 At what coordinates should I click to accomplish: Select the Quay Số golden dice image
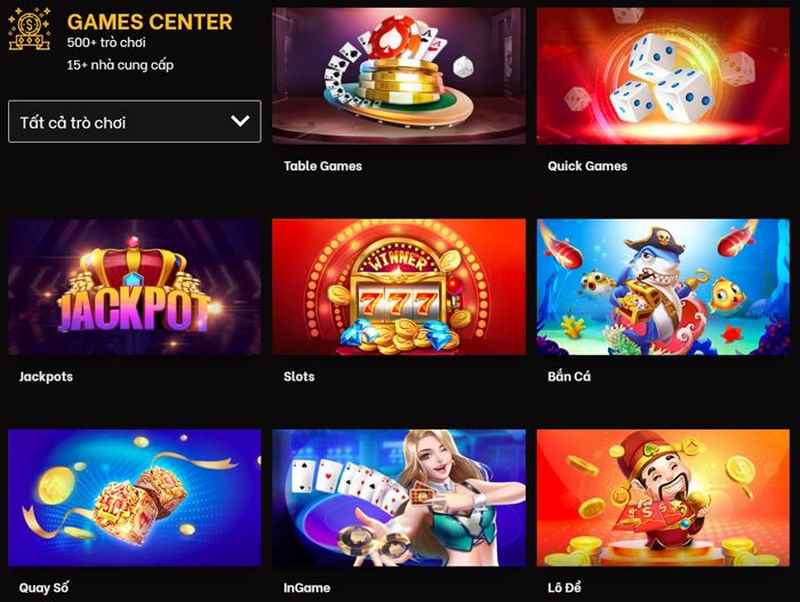pyautogui.click(x=135, y=497)
